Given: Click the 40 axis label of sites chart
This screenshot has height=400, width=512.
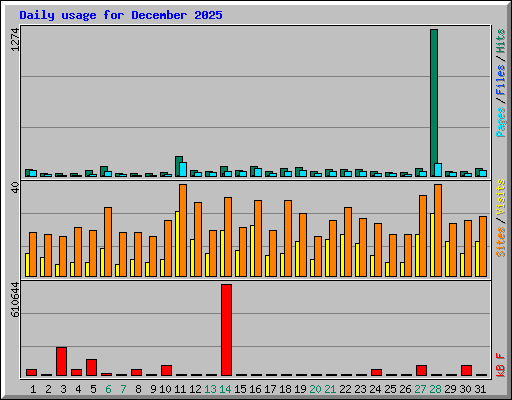Looking at the screenshot, I should click(x=15, y=188).
